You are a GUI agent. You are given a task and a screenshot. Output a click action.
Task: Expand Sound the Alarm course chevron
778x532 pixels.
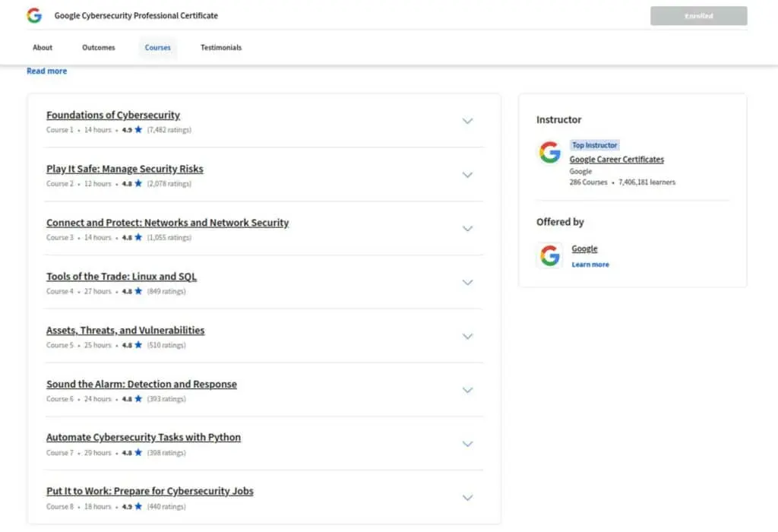coord(467,390)
